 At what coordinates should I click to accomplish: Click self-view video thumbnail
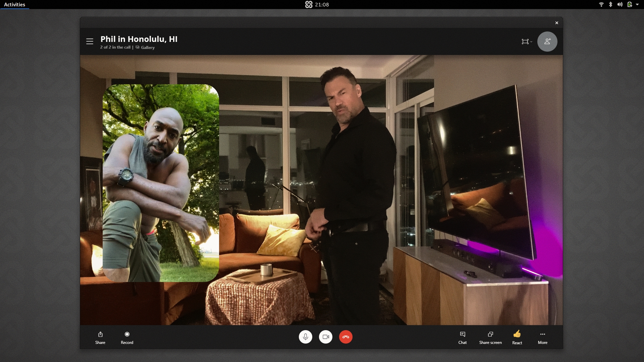[161, 183]
